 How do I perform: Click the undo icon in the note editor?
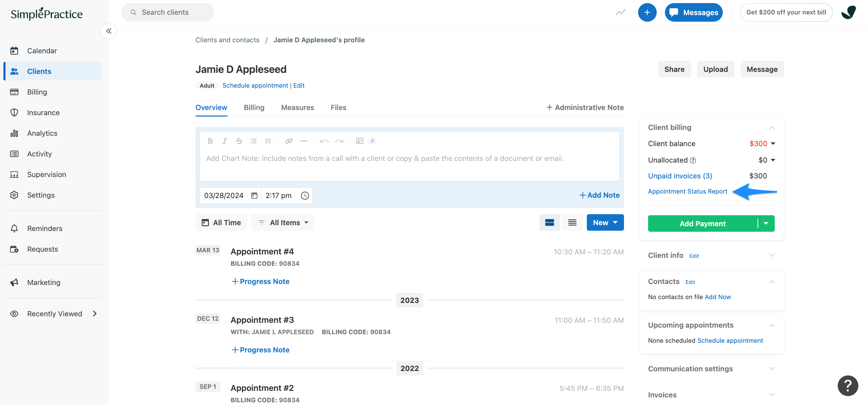click(x=324, y=141)
